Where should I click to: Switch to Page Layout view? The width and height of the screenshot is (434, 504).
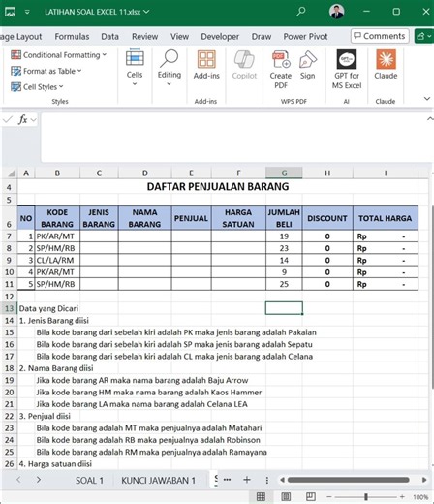point(286,496)
